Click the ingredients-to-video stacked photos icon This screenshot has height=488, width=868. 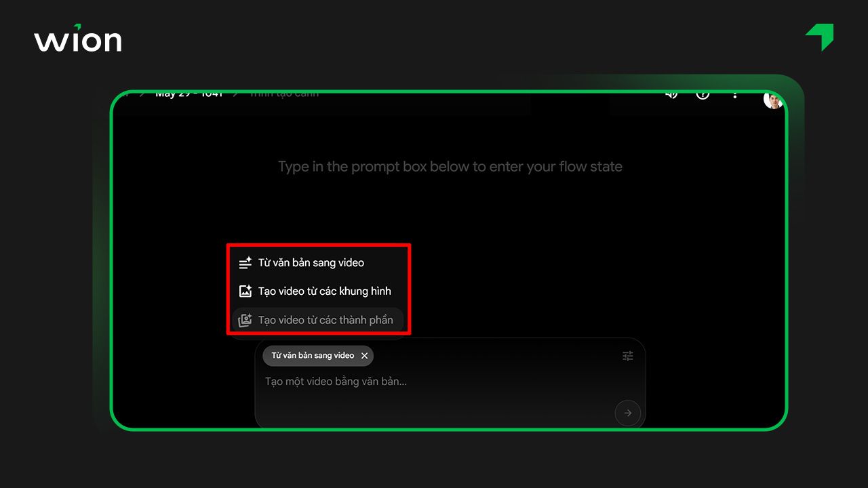coord(245,319)
